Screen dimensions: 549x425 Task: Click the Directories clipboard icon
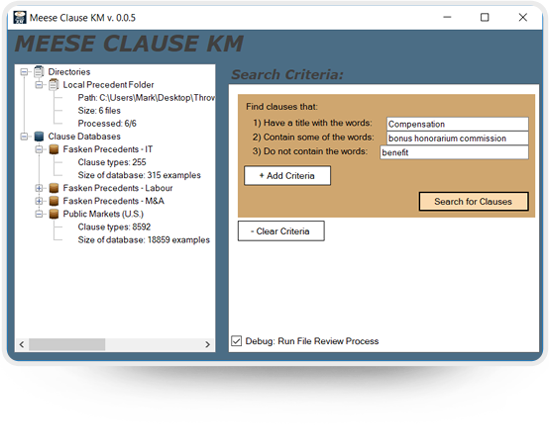[39, 71]
